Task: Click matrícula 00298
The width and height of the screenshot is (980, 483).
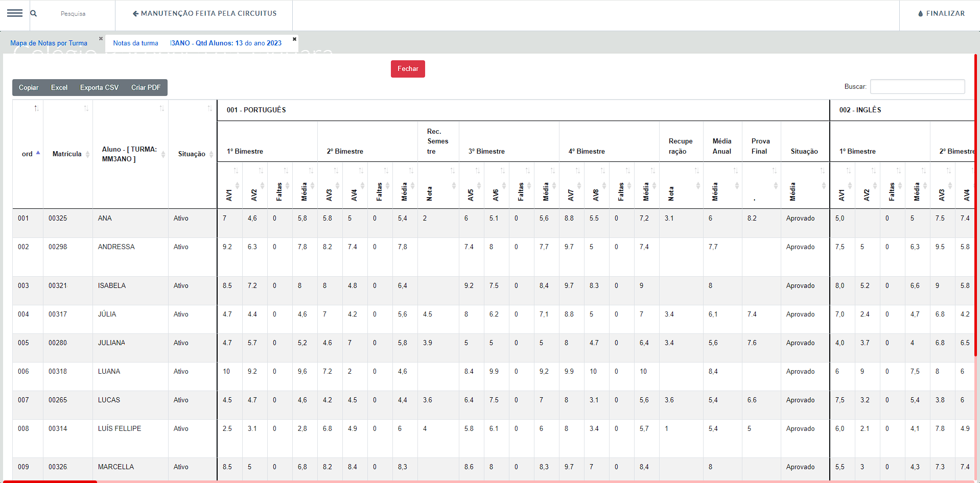Action: [x=58, y=247]
